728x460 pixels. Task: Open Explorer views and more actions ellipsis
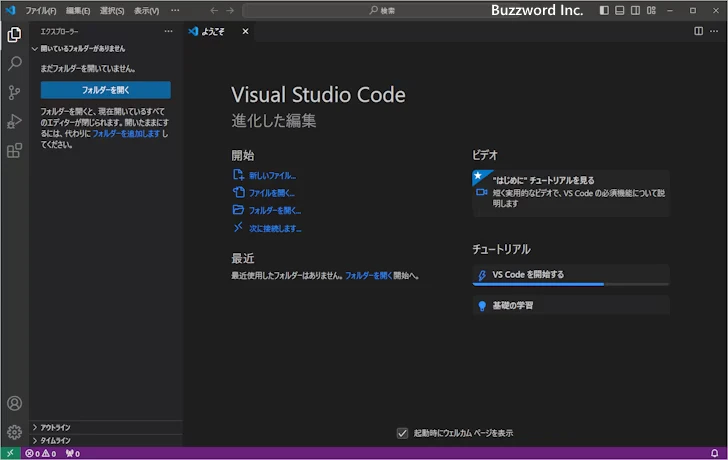pyautogui.click(x=169, y=31)
